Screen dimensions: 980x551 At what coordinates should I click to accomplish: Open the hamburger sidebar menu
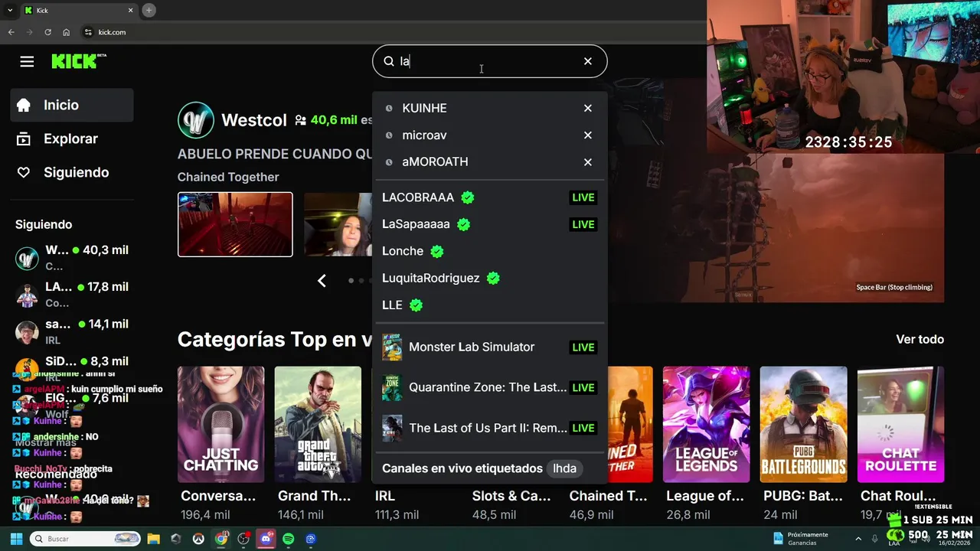(x=27, y=62)
